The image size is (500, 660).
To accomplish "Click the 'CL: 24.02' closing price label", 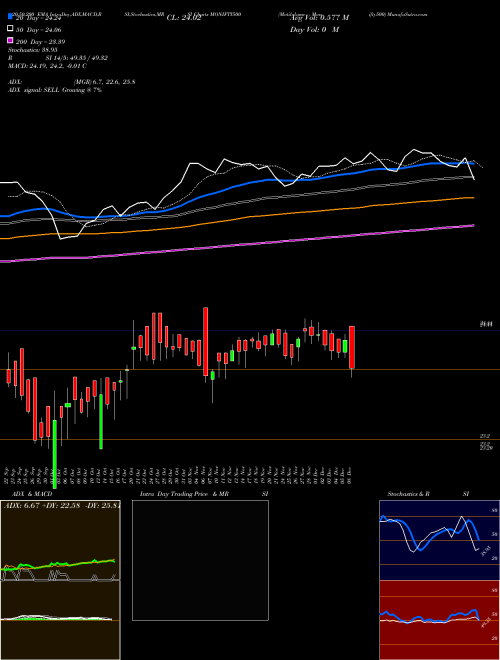I will pyautogui.click(x=184, y=18).
